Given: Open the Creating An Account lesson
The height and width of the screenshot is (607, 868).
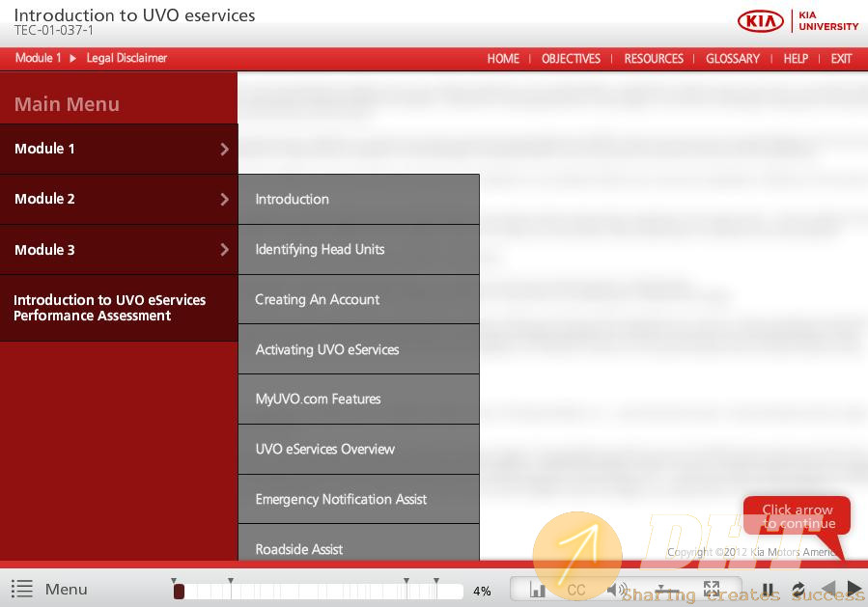Looking at the screenshot, I should tap(359, 299).
